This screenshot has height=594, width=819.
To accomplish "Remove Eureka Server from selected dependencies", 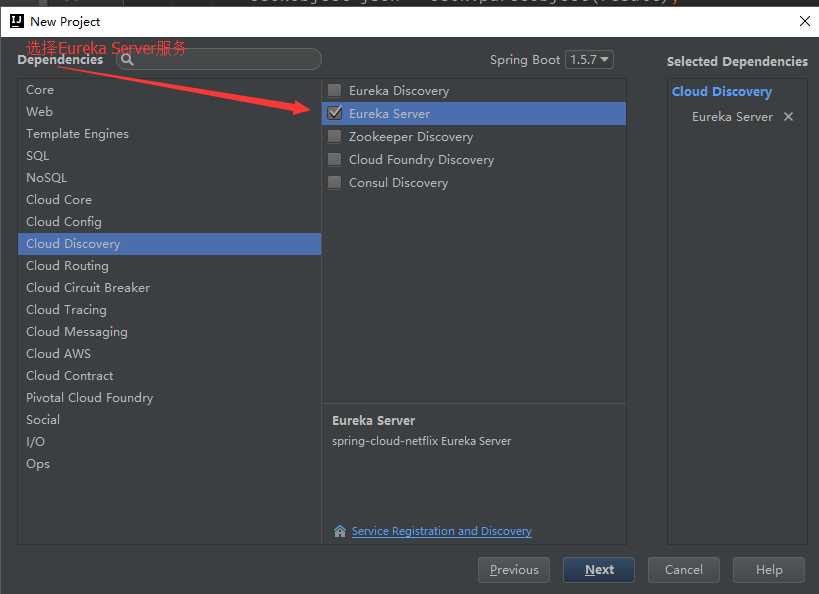I will [x=789, y=117].
